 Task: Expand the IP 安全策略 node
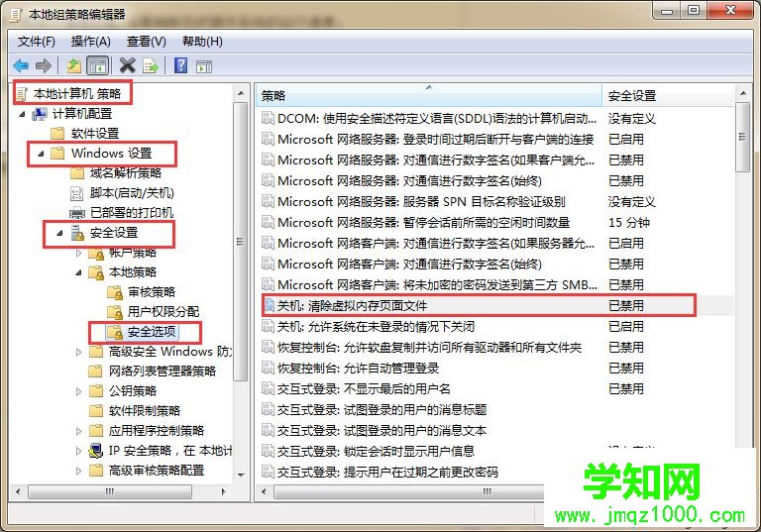[79, 451]
